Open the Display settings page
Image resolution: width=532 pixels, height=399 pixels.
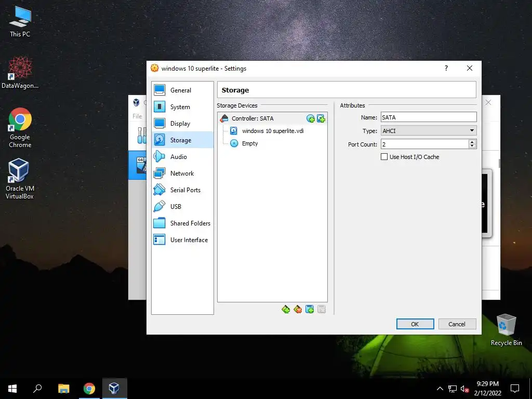click(x=182, y=124)
